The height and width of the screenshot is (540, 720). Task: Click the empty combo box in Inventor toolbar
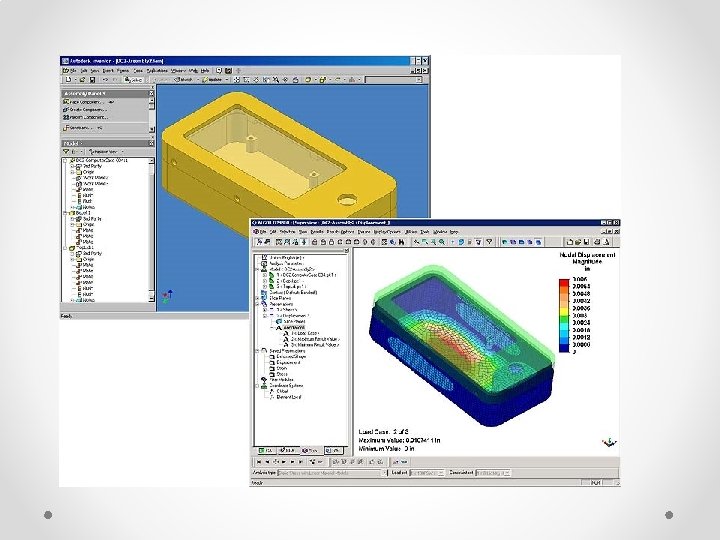click(x=394, y=80)
